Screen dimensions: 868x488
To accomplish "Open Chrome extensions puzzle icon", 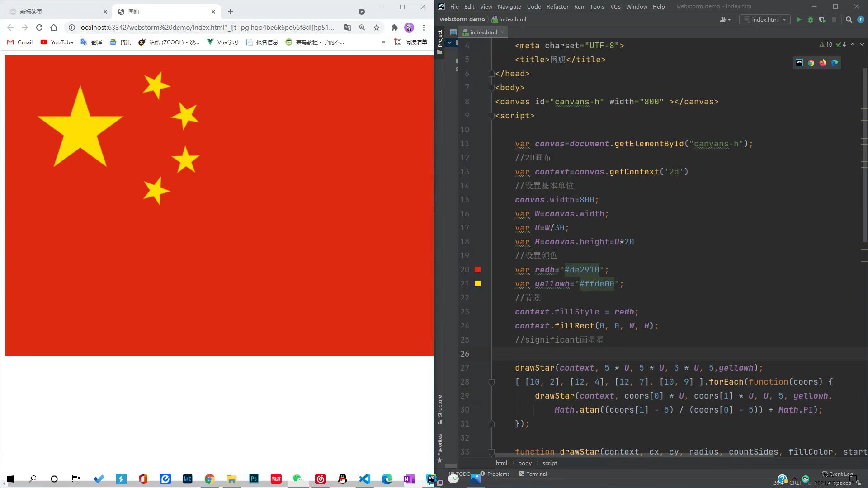I will pyautogui.click(x=395, y=28).
